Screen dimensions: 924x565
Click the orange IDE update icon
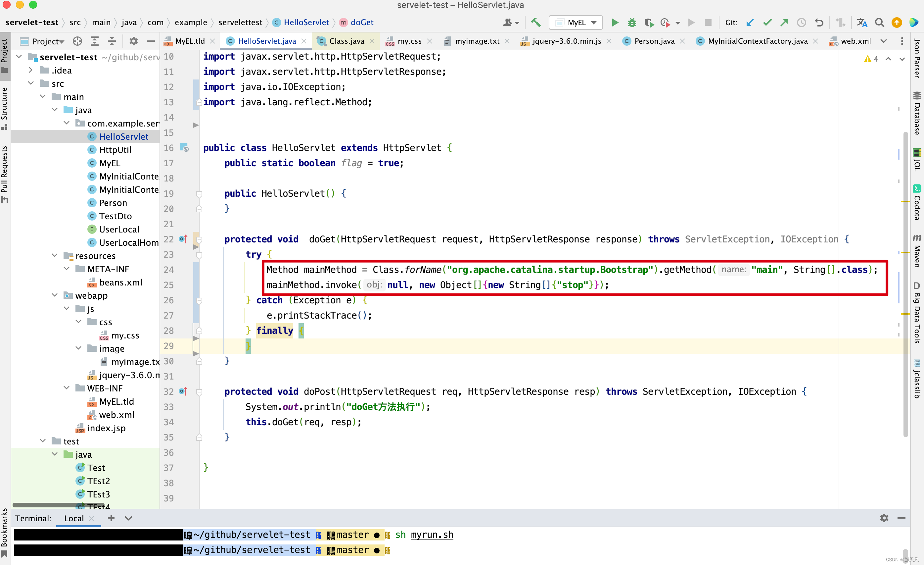click(897, 23)
